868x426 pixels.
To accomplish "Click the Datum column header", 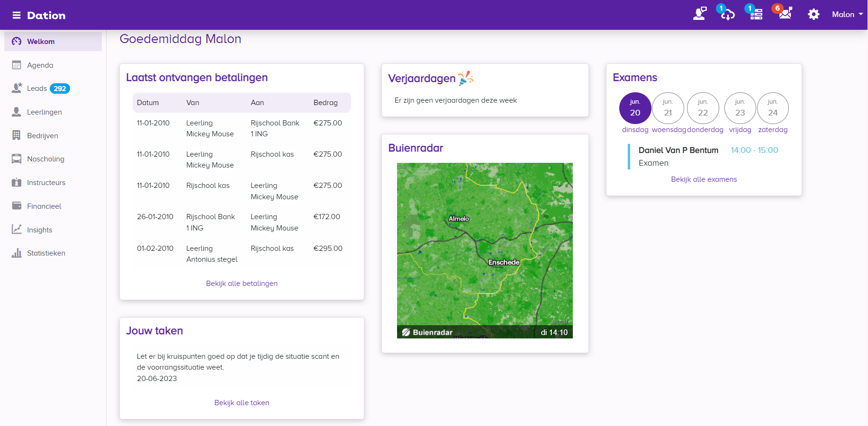I will tap(148, 103).
